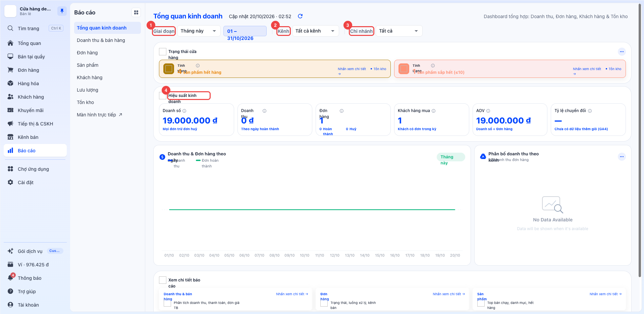Click Nhấn xem chi tiết on the Đơn hàng report card
644x314 pixels.
[449, 294]
